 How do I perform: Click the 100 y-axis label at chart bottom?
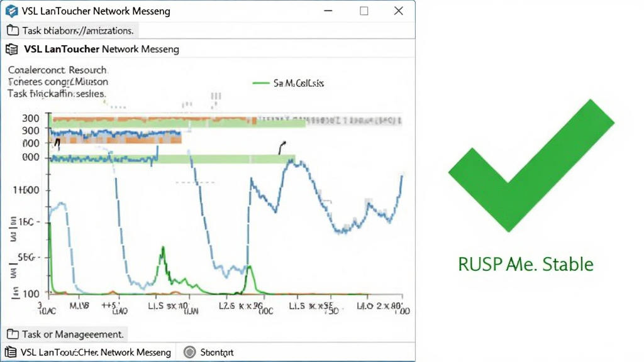coord(31,294)
